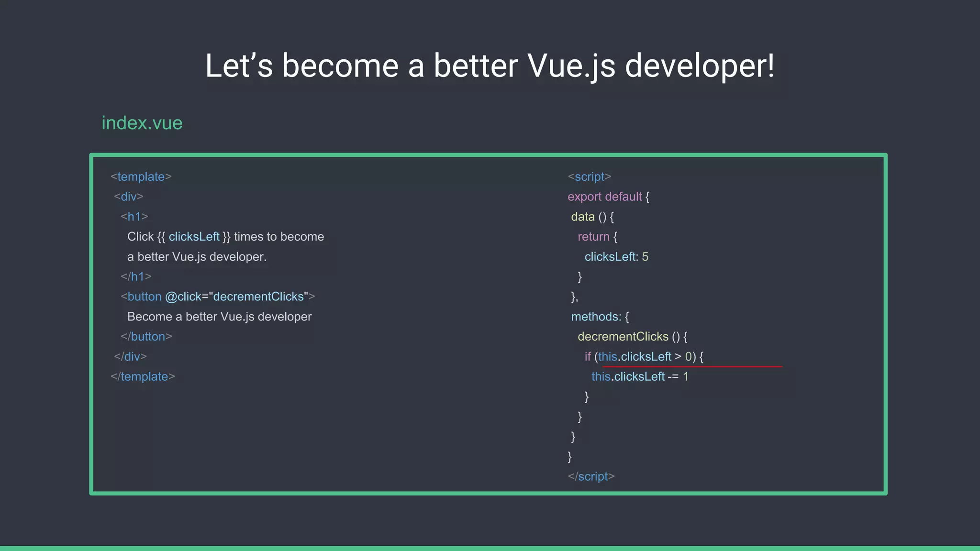Click the "return {" line
The height and width of the screenshot is (551, 980).
click(x=598, y=237)
